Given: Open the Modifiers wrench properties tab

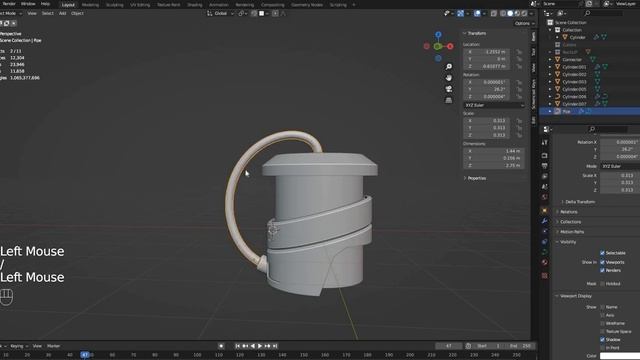Looking at the screenshot, I should point(544,221).
